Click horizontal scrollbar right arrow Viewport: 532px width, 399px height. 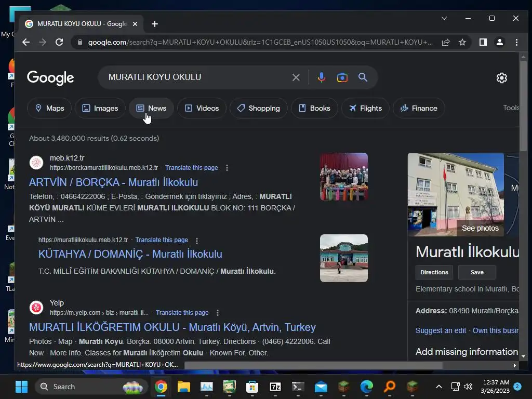click(515, 365)
